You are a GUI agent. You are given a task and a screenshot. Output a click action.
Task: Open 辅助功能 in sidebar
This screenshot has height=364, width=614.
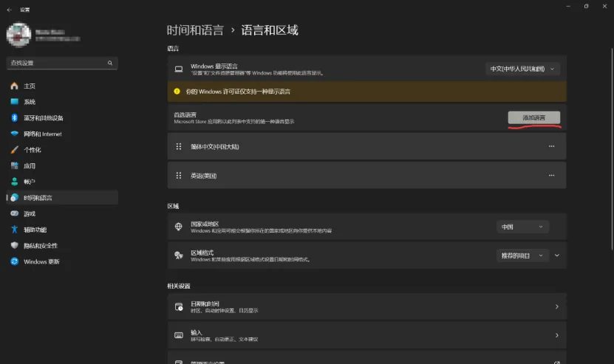(62, 230)
